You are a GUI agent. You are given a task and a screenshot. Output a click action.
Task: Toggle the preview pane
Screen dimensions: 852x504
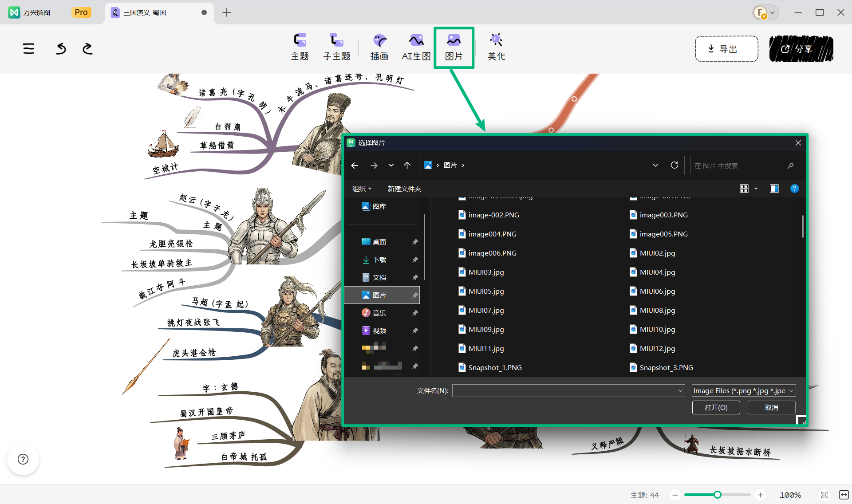774,189
